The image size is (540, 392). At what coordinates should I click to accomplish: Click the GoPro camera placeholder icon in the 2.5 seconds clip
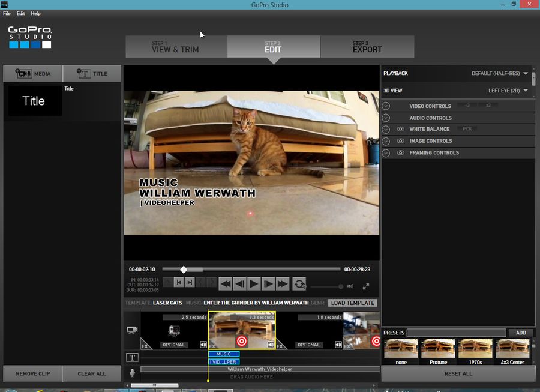pyautogui.click(x=174, y=331)
